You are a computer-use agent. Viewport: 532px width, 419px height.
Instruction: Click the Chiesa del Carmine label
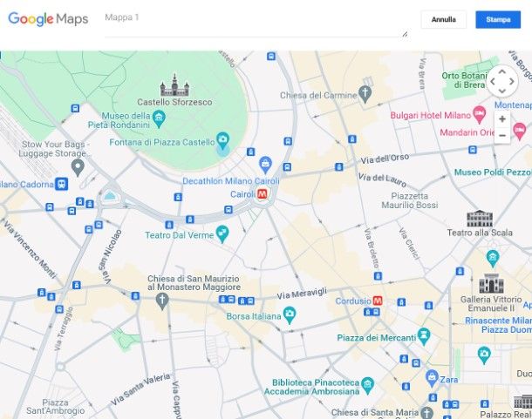(318, 96)
